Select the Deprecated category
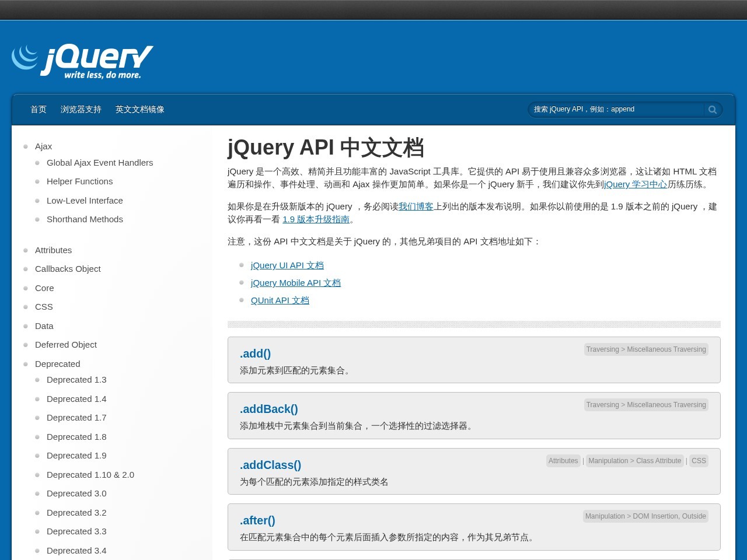The width and height of the screenshot is (747, 560). 58,364
